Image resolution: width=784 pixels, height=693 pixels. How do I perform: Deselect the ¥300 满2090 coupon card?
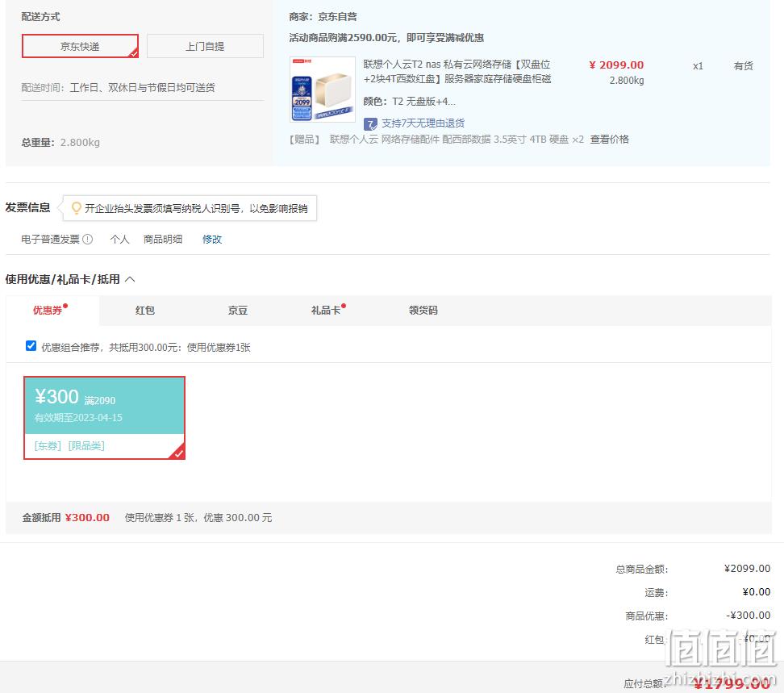105,418
